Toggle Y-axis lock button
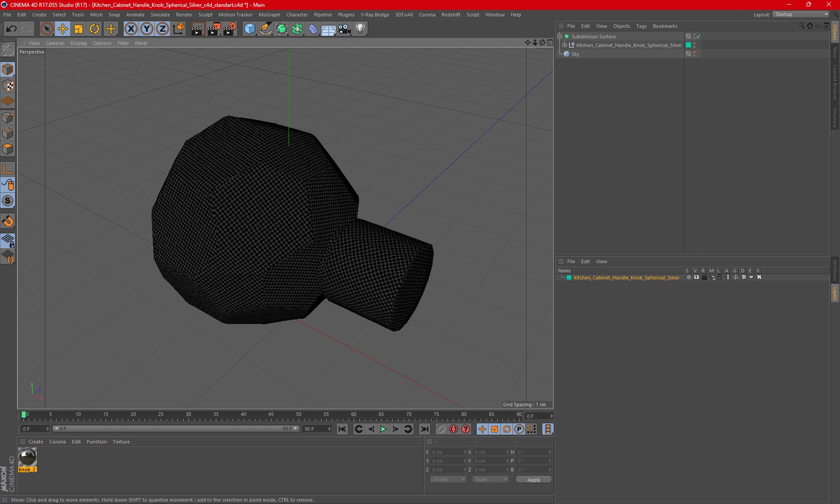 (x=147, y=29)
